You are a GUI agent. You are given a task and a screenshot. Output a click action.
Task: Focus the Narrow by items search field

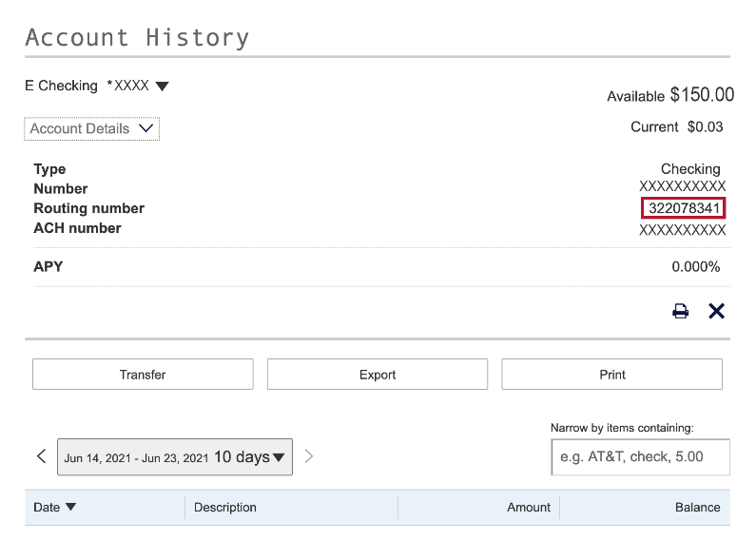coord(640,456)
